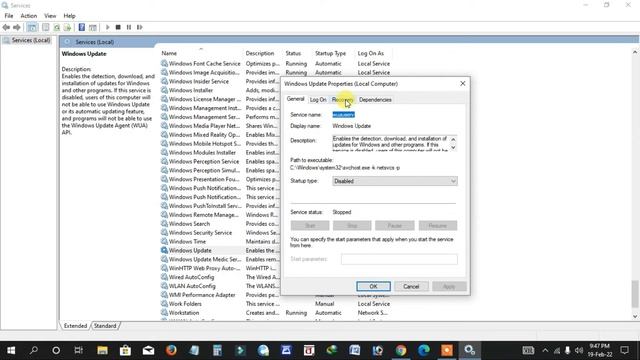Click the Refresh toolbar icon
The height and width of the screenshot is (360, 640).
click(57, 27)
